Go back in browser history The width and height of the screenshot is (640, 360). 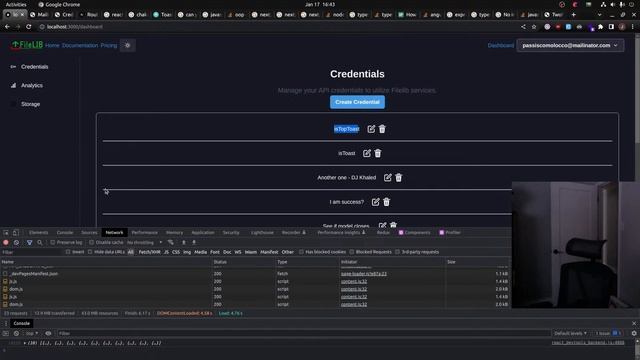pos(7,27)
